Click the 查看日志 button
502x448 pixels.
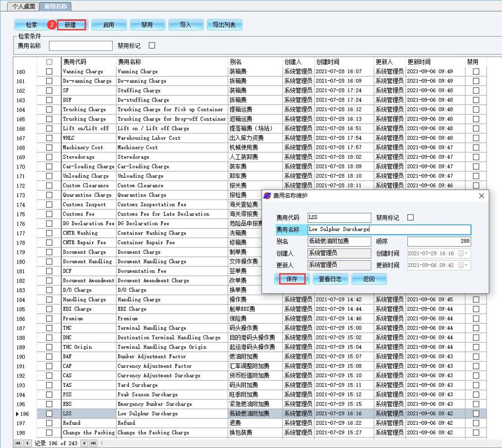click(x=330, y=279)
